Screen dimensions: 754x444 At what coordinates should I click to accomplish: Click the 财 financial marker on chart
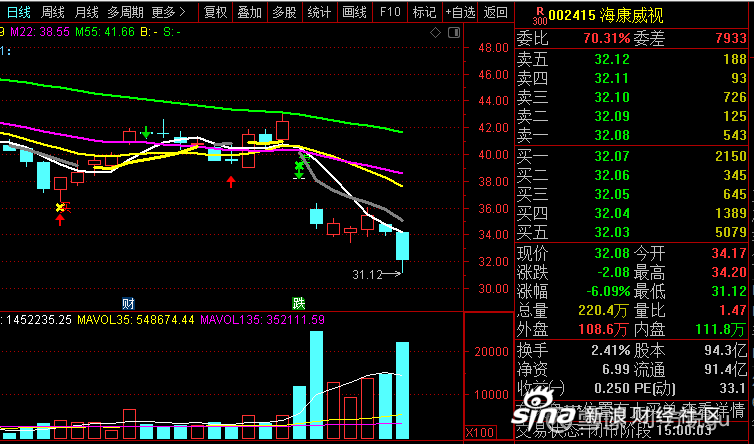pyautogui.click(x=128, y=304)
